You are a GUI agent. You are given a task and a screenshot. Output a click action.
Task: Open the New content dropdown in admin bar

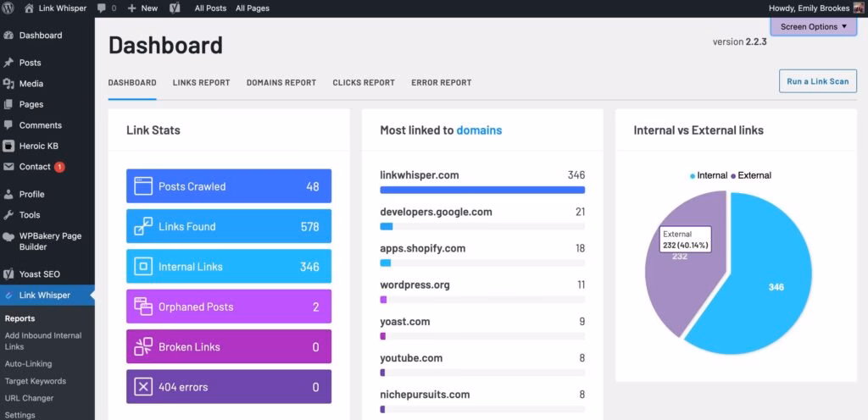142,8
